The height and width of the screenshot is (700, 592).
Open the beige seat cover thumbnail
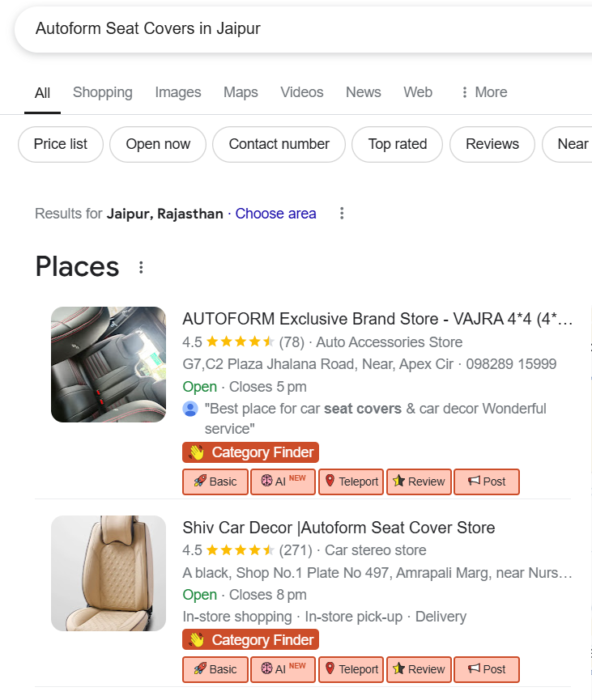[x=109, y=573]
